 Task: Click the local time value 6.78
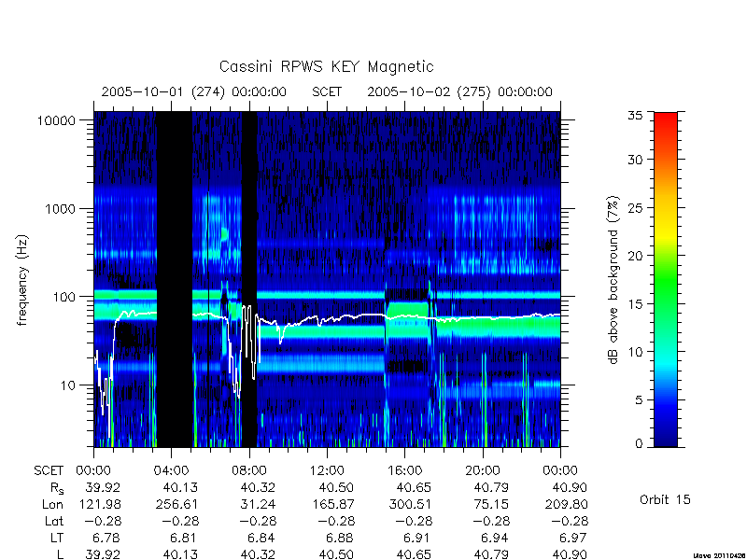(105, 538)
